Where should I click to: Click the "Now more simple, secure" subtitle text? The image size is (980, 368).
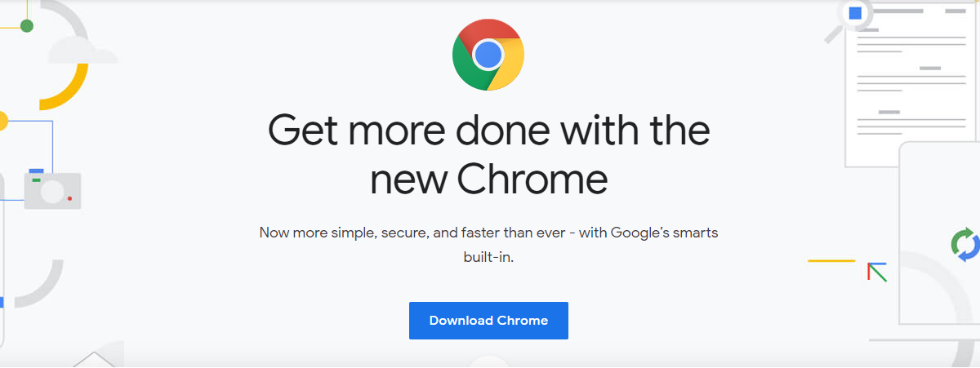[x=488, y=233]
